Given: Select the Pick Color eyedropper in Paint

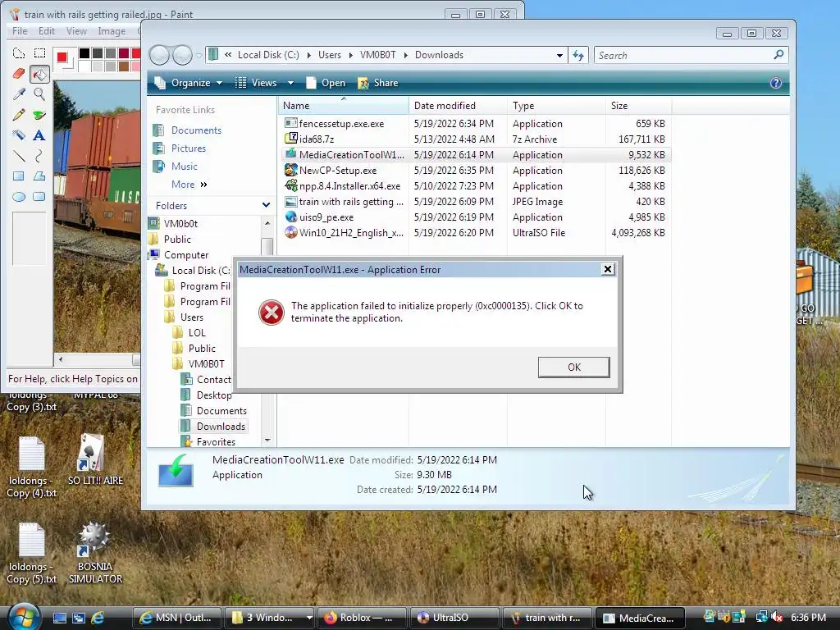Looking at the screenshot, I should (x=19, y=94).
